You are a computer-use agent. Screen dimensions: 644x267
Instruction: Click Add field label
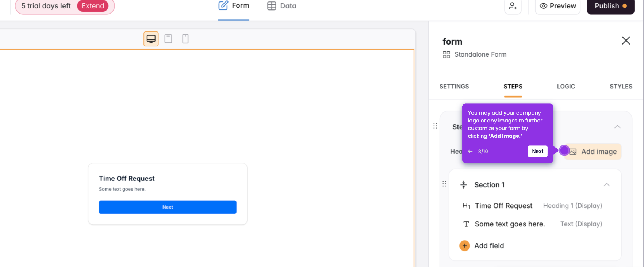489,246
